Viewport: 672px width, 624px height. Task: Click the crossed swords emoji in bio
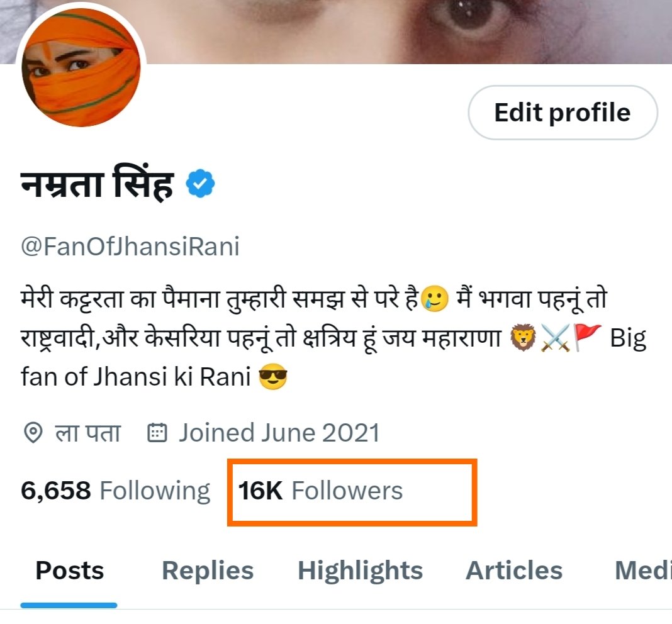coord(556,338)
